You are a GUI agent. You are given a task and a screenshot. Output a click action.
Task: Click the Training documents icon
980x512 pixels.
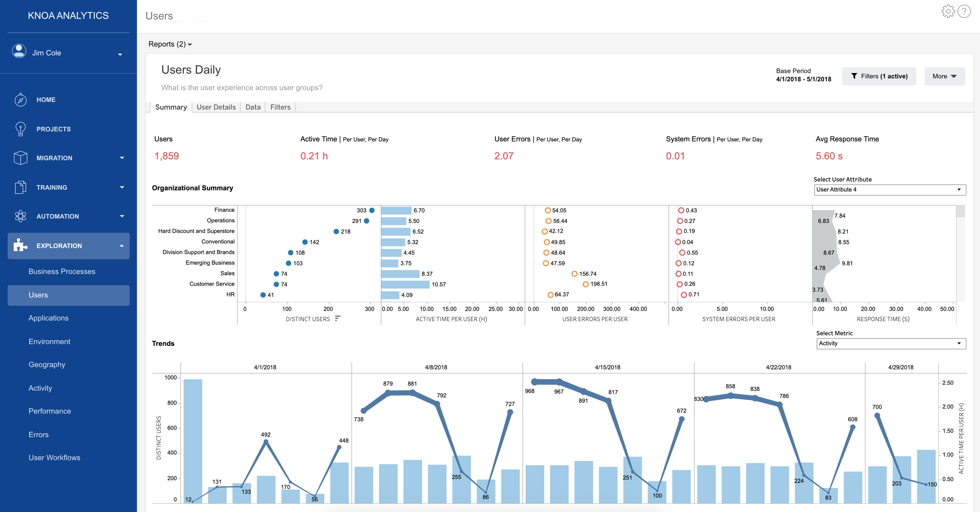[x=21, y=187]
